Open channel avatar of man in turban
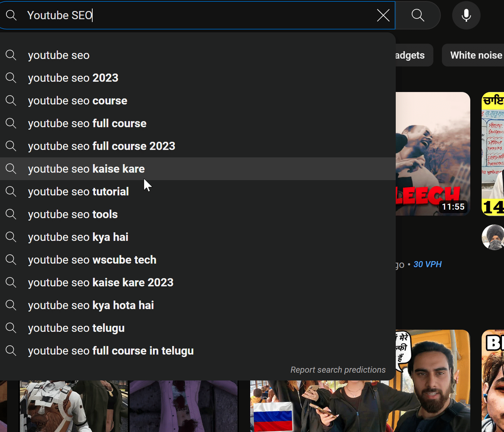The image size is (504, 432). coord(493,237)
